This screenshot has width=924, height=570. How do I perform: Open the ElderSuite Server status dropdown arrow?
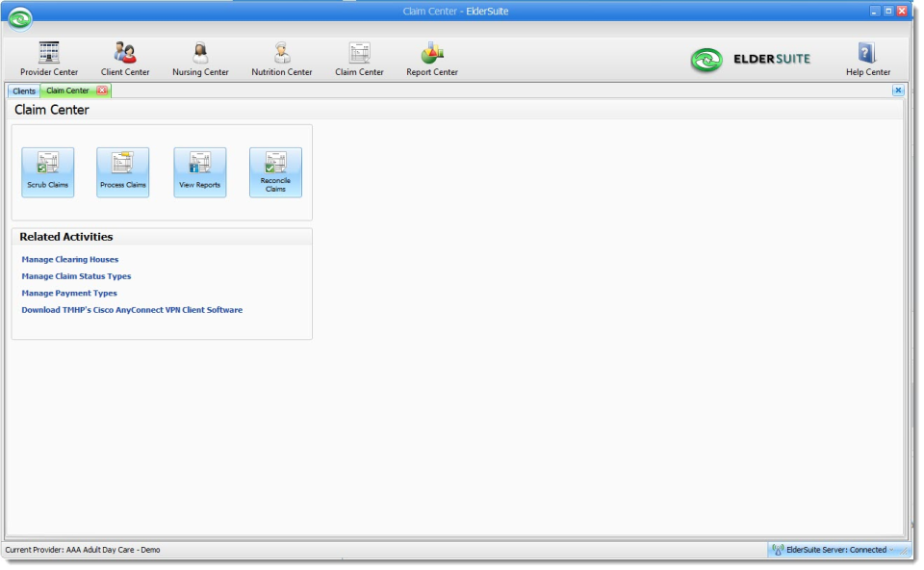[891, 550]
